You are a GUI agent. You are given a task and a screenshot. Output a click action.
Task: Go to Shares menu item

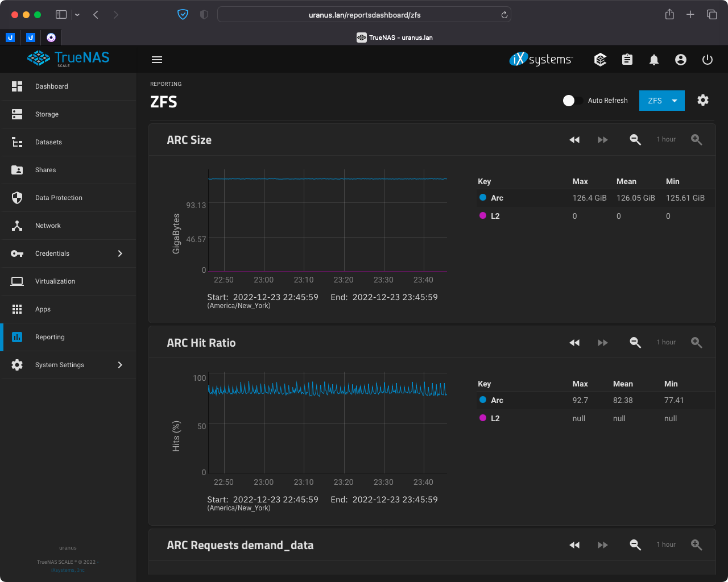[68, 170]
